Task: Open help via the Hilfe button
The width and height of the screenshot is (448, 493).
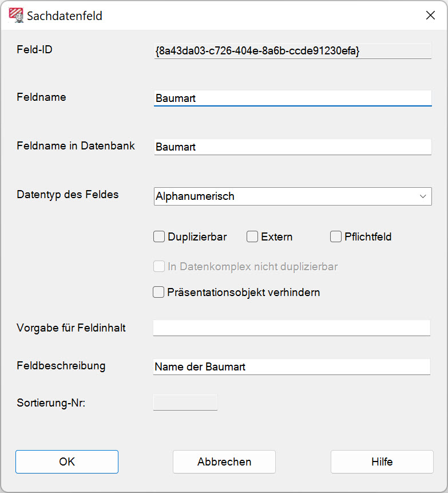Action: click(x=382, y=462)
